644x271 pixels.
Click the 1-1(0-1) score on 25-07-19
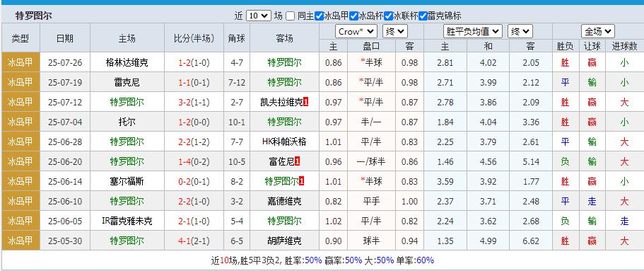click(194, 83)
